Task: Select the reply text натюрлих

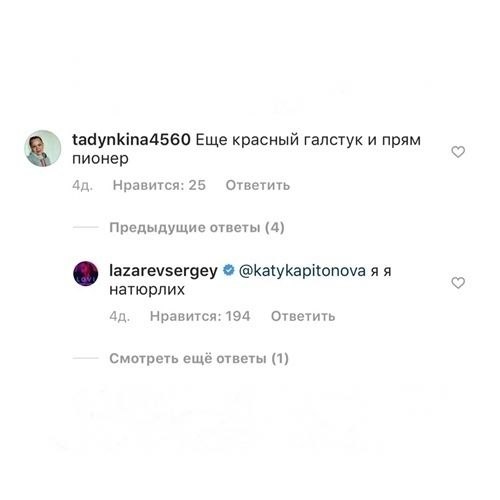Action: click(x=147, y=289)
